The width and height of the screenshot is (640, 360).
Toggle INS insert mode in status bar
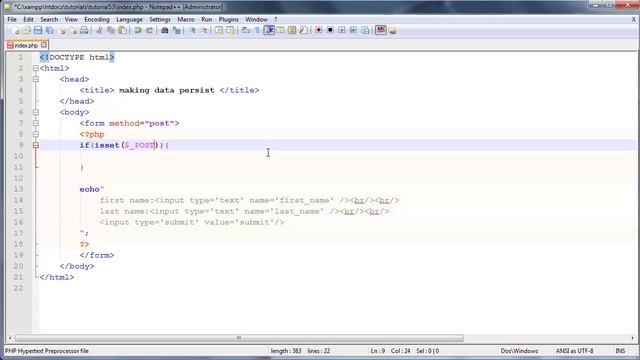[620, 351]
